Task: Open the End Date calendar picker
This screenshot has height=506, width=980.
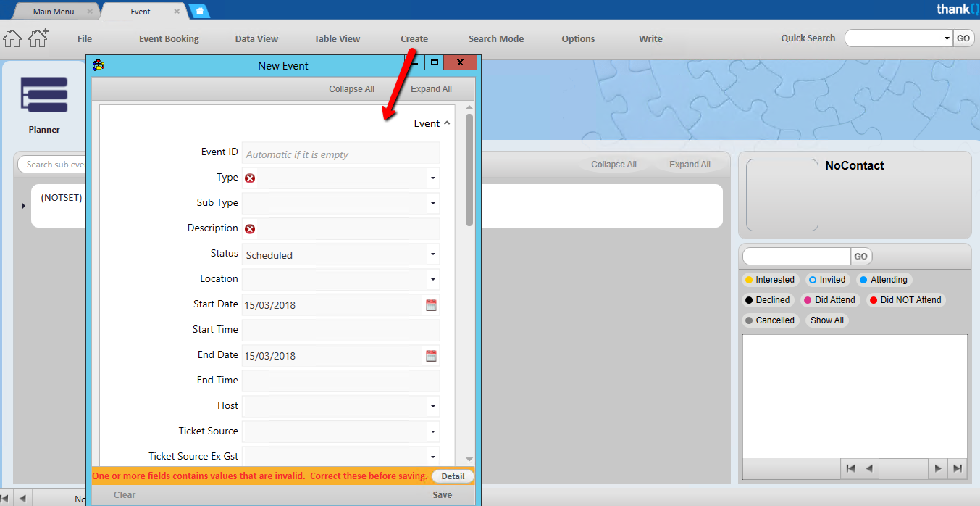Action: coord(431,356)
